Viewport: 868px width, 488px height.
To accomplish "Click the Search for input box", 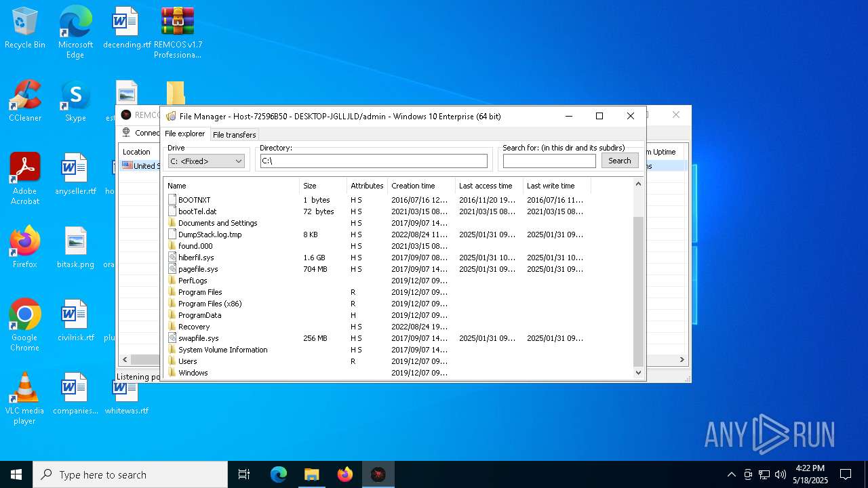I will tap(549, 161).
